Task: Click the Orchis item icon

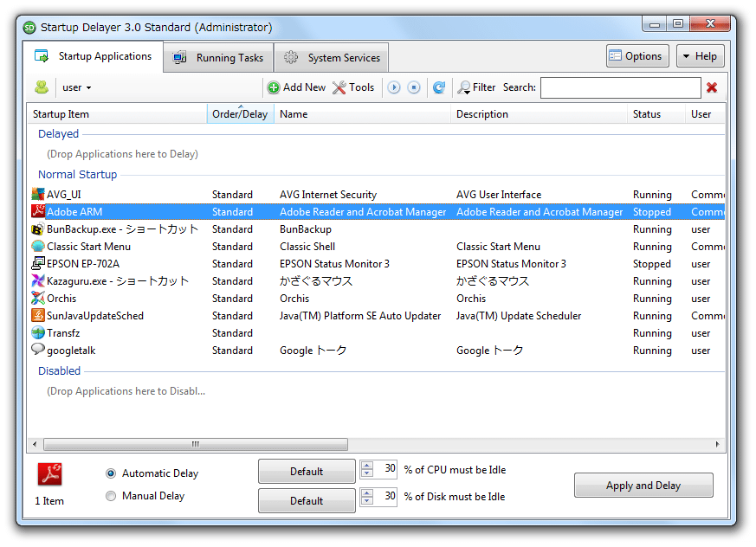Action: pos(38,298)
